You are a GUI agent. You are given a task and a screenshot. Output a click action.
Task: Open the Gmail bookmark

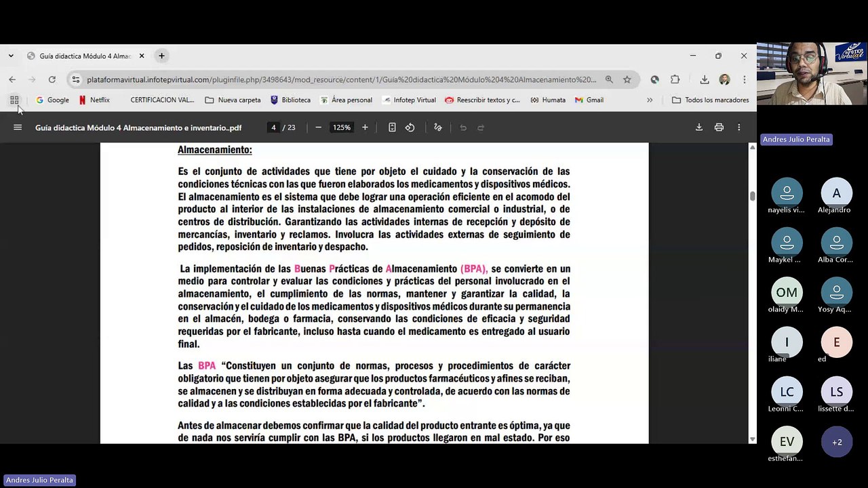589,100
